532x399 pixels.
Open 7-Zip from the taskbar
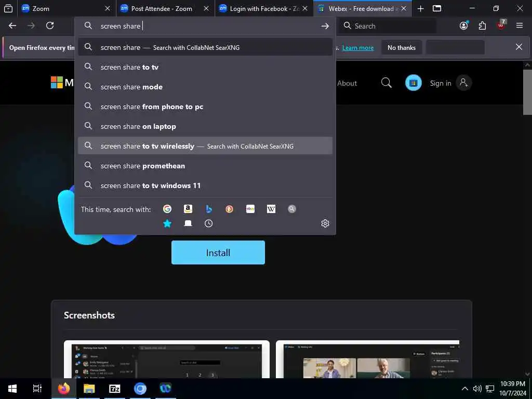click(115, 388)
